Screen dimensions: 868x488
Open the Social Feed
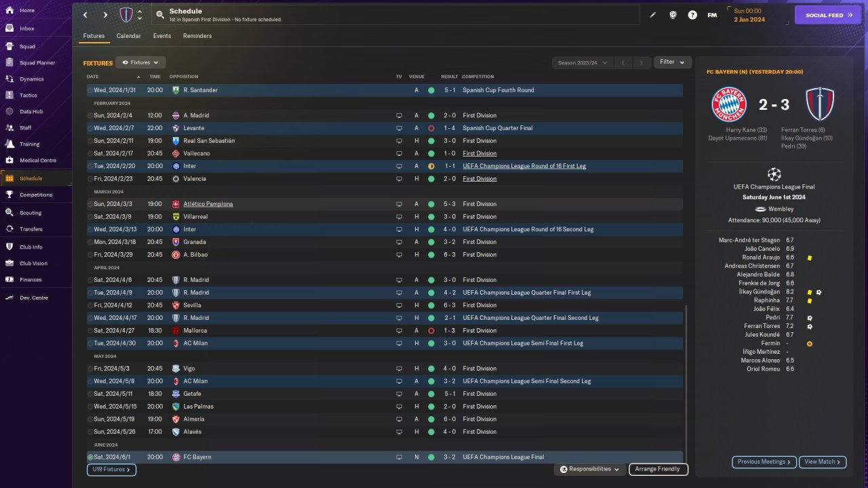(x=827, y=15)
